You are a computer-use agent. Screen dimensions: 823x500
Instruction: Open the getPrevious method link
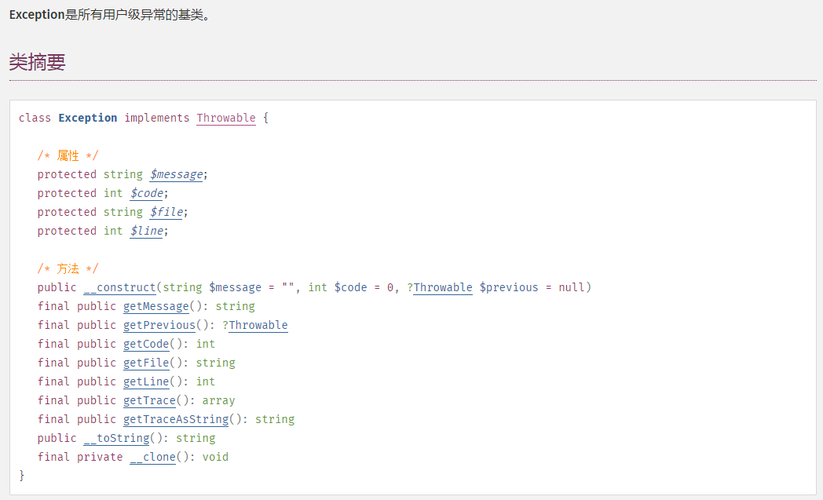(159, 325)
